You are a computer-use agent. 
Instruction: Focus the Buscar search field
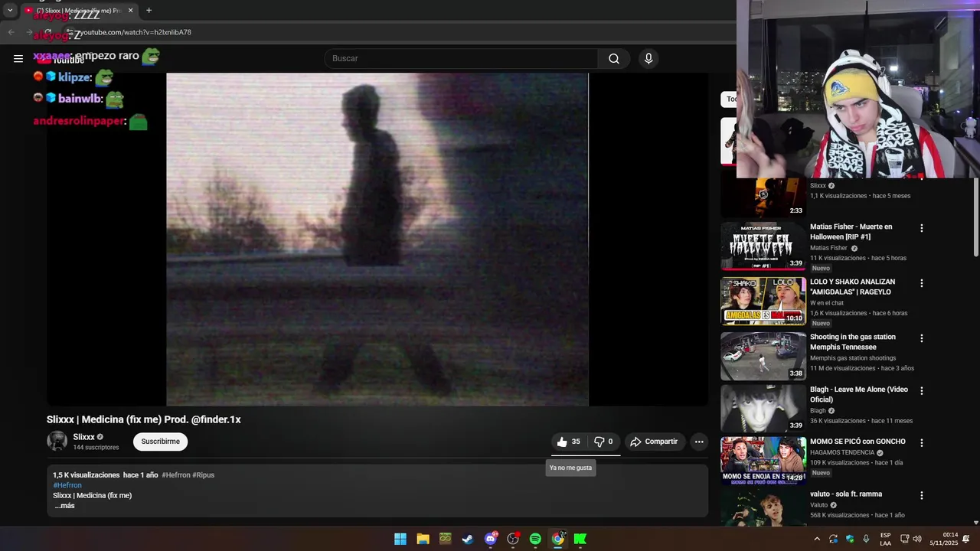click(461, 59)
